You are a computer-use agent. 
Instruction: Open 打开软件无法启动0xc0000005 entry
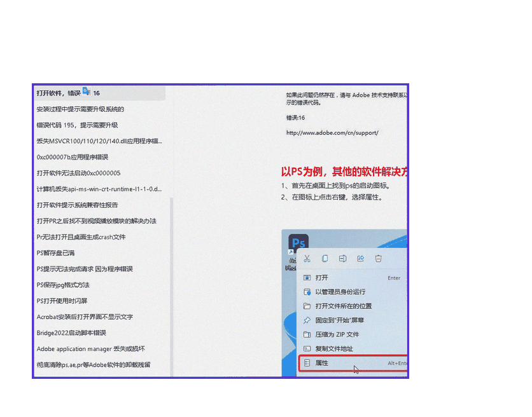(78, 173)
